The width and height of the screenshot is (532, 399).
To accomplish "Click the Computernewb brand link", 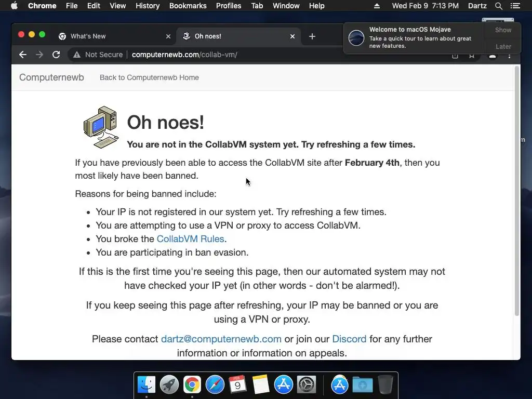I will pos(51,77).
